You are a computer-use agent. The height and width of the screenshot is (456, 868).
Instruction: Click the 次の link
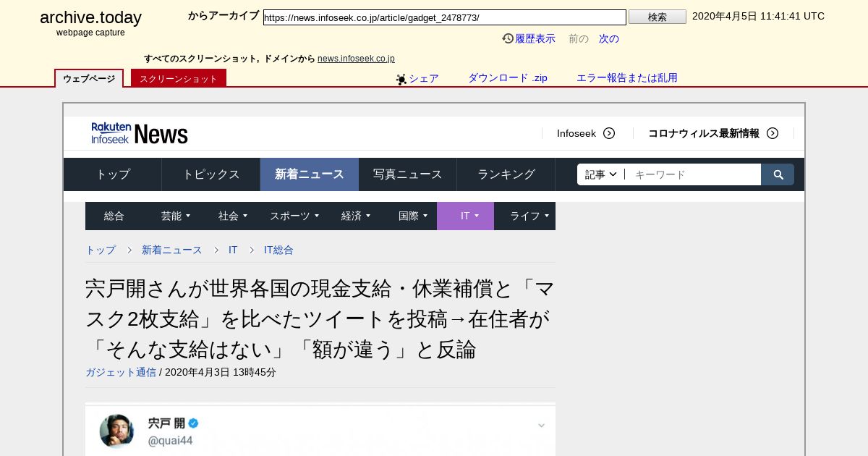[609, 38]
